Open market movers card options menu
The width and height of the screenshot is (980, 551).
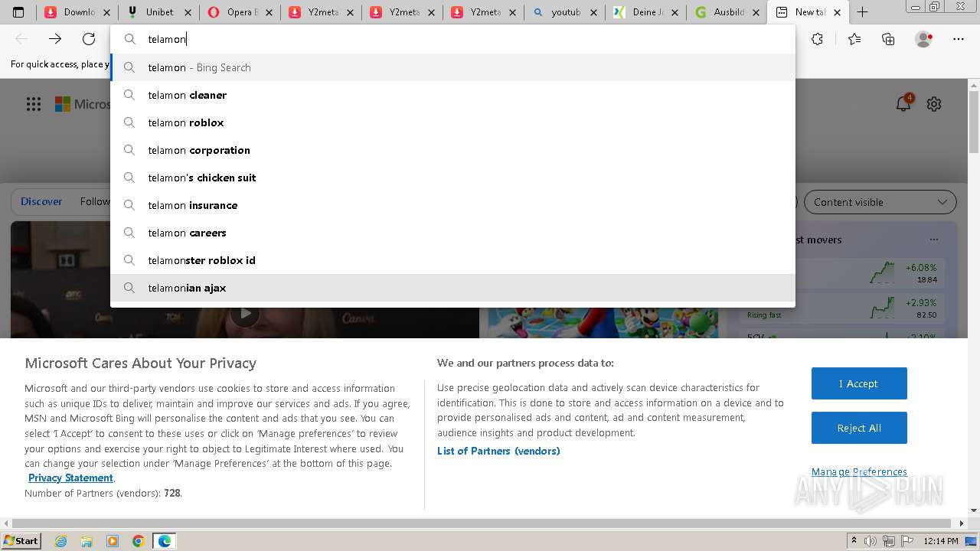(x=934, y=240)
